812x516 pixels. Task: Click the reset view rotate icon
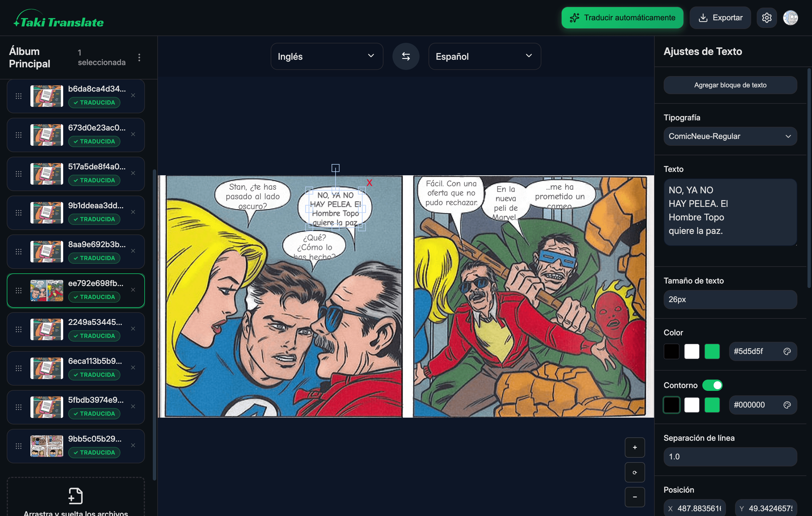point(635,472)
